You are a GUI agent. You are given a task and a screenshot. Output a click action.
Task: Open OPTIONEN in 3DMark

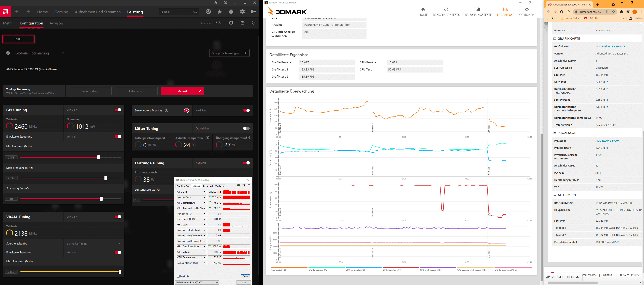[527, 12]
